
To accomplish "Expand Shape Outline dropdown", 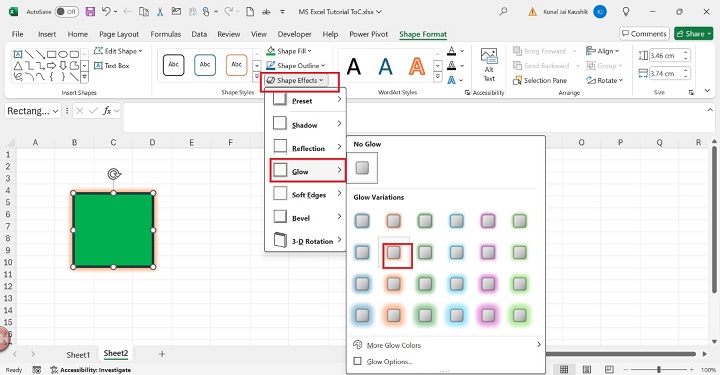I will pyautogui.click(x=295, y=66).
